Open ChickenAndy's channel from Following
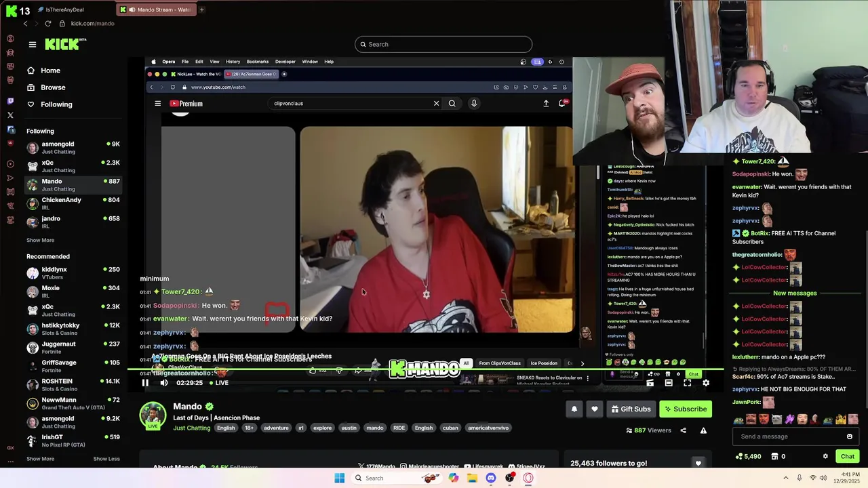Image resolution: width=868 pixels, height=488 pixels. click(x=73, y=203)
